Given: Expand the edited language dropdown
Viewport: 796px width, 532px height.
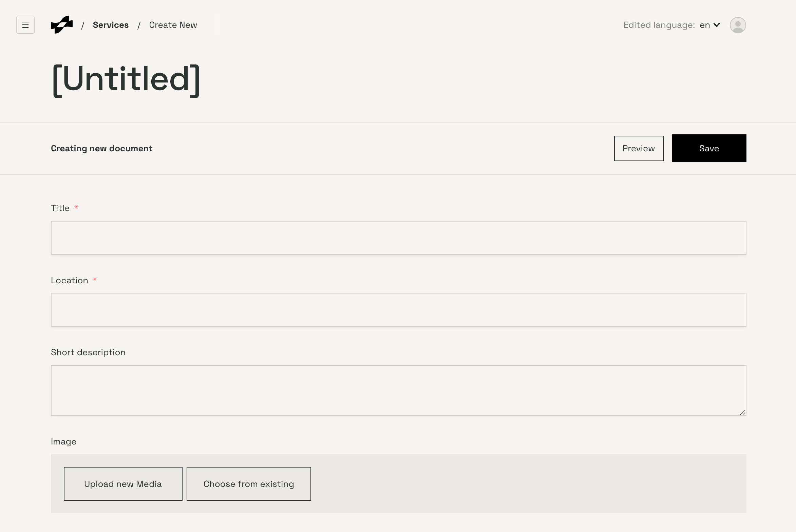Looking at the screenshot, I should pyautogui.click(x=710, y=25).
